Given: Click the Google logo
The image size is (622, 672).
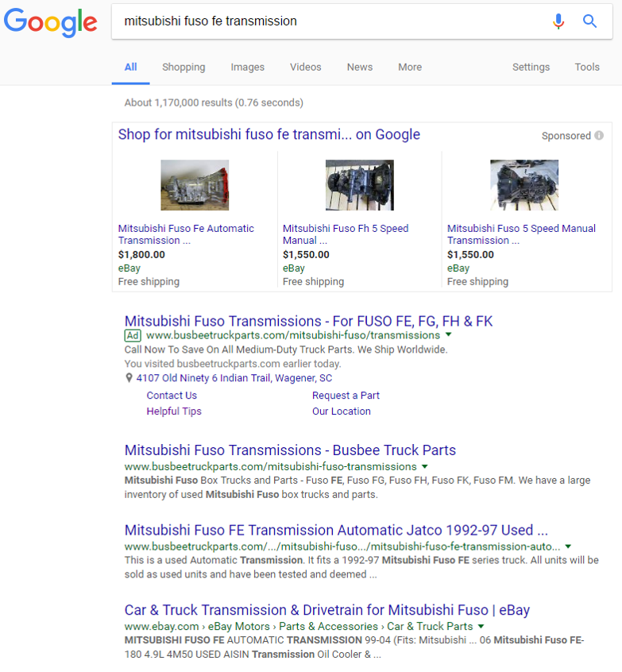Looking at the screenshot, I should 51,22.
